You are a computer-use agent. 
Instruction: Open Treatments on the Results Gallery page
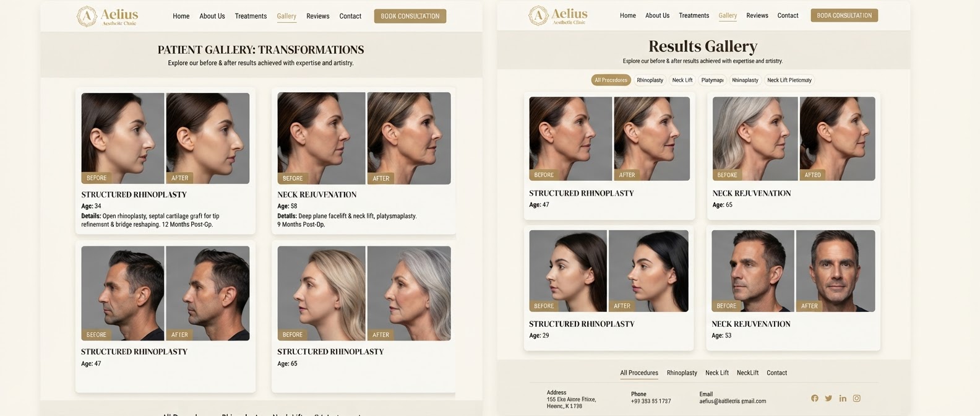coord(694,15)
